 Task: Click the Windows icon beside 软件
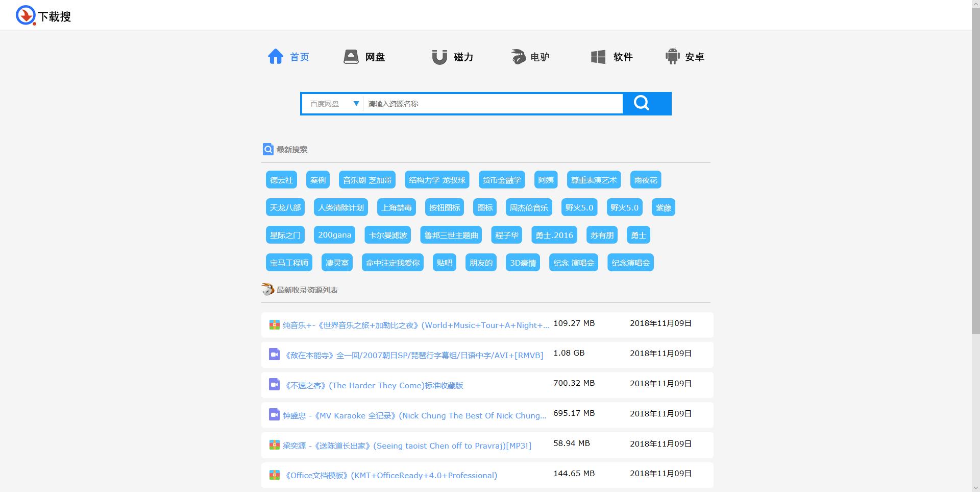coord(598,56)
